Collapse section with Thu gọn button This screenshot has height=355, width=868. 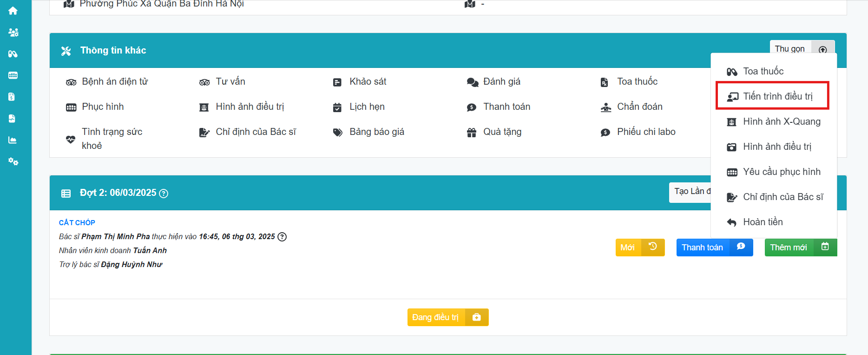click(x=801, y=49)
